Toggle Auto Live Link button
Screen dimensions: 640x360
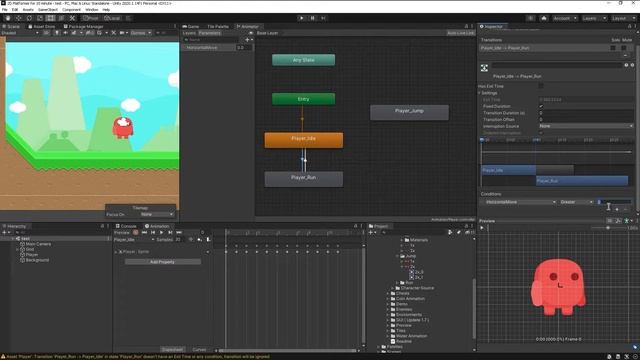pyautogui.click(x=460, y=33)
